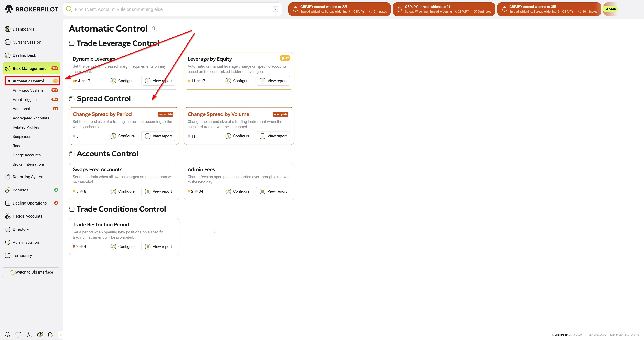644x340 pixels.
Task: Click the Bonuses sidebar icon
Action: (x=8, y=190)
